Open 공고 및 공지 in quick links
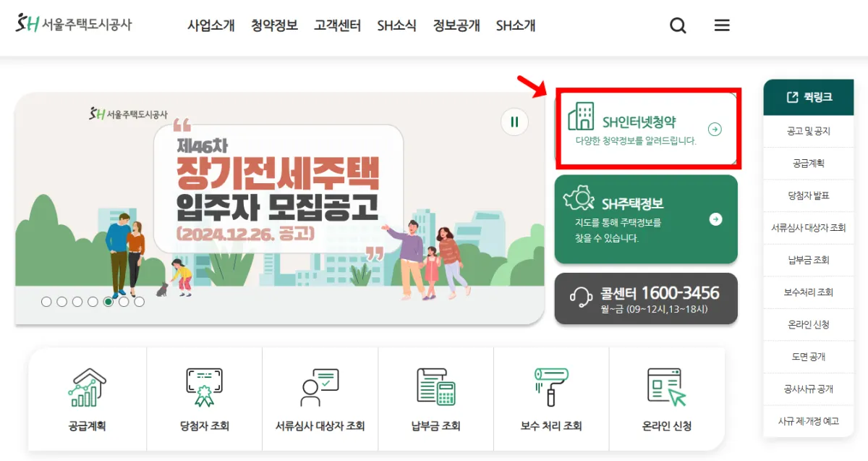This screenshot has width=868, height=461. tap(809, 132)
